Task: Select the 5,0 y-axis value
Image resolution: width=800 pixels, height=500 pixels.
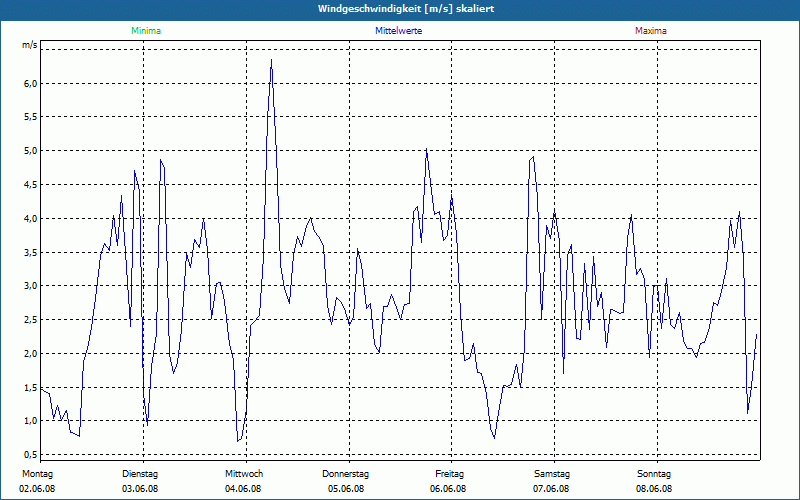Action: coord(31,151)
